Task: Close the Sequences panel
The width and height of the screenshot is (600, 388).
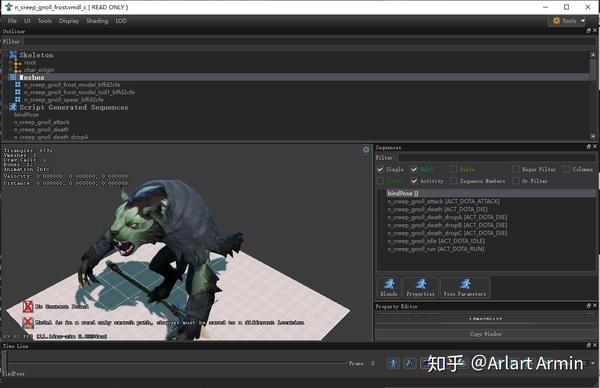Action: [595, 147]
